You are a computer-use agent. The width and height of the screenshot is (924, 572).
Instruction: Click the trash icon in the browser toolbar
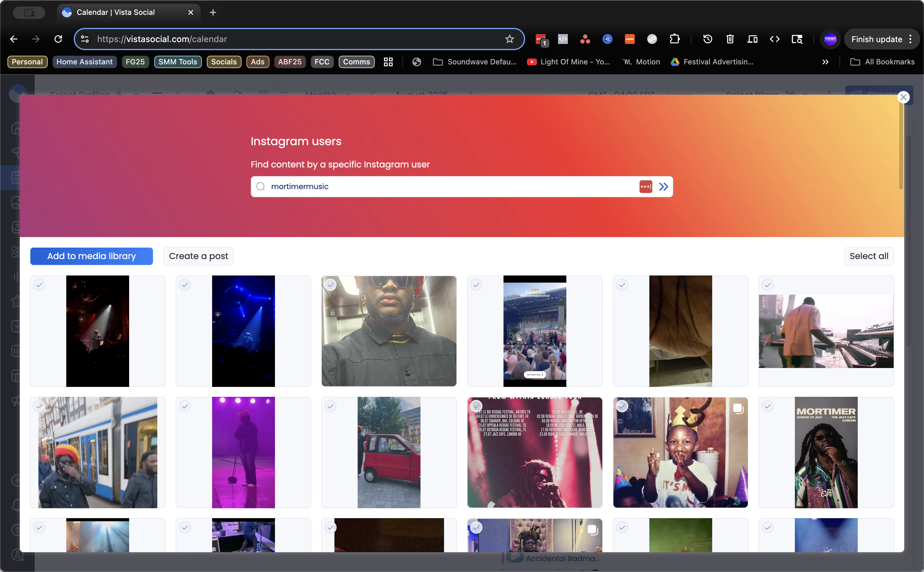pos(730,39)
